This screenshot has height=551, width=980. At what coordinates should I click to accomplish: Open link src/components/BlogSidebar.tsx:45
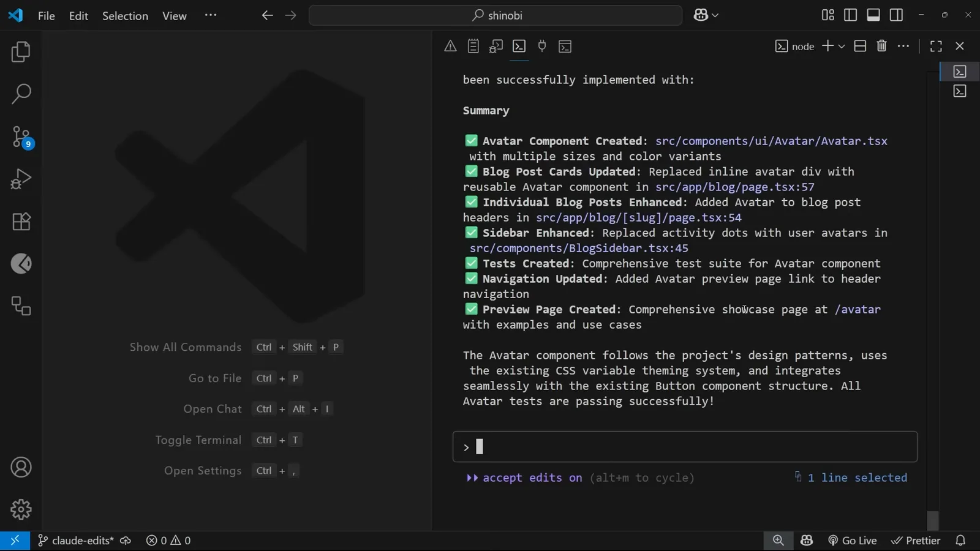pos(579,248)
